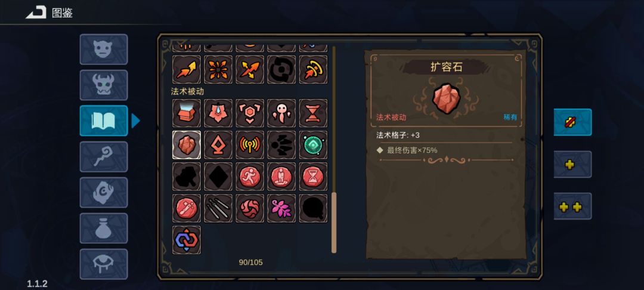Select the green orb passive icon
Viewport: 644px width, 290px height.
click(313, 144)
